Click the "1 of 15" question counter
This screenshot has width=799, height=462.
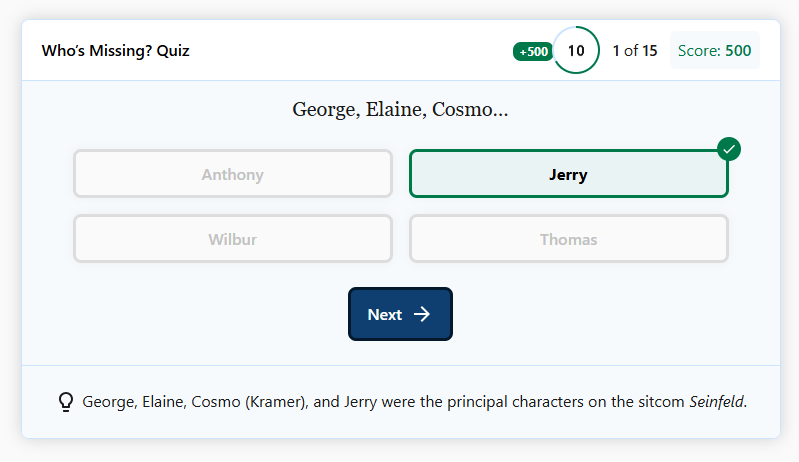click(x=634, y=50)
